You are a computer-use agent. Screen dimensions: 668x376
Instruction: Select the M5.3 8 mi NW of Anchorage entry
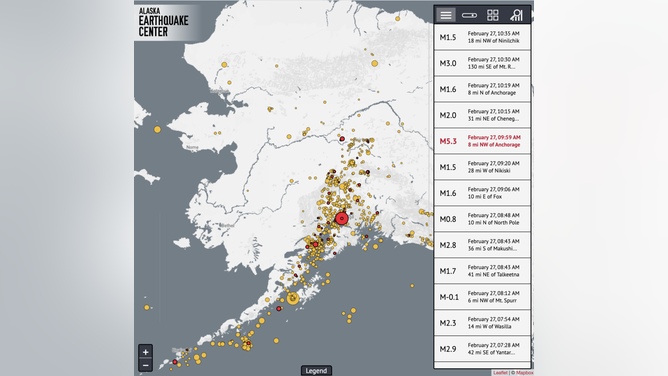[x=482, y=141]
